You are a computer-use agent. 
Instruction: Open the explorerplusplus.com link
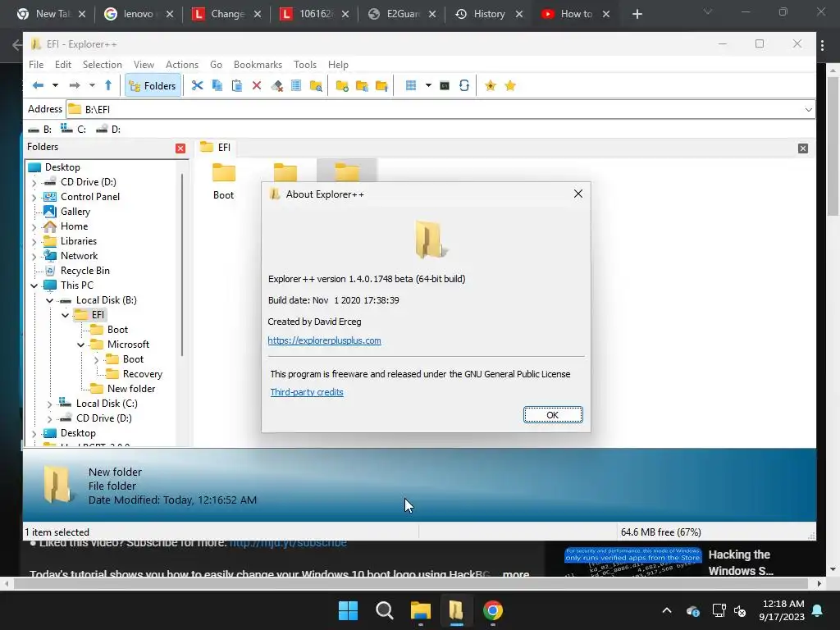tap(324, 340)
